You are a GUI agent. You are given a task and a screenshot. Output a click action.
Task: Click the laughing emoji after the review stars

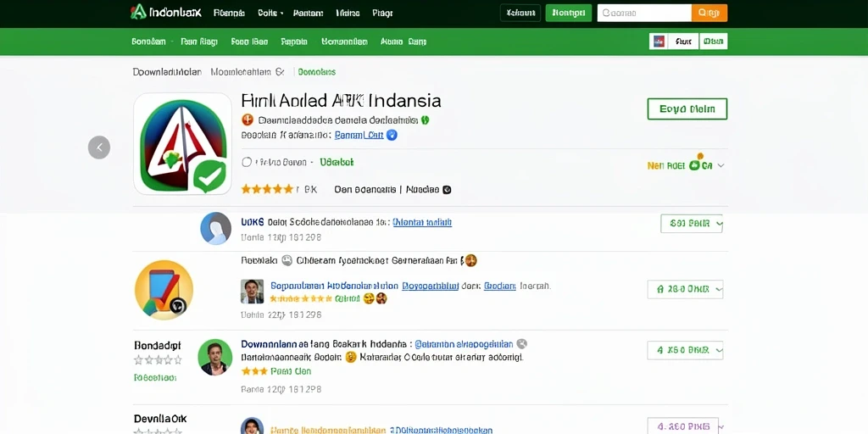(370, 298)
